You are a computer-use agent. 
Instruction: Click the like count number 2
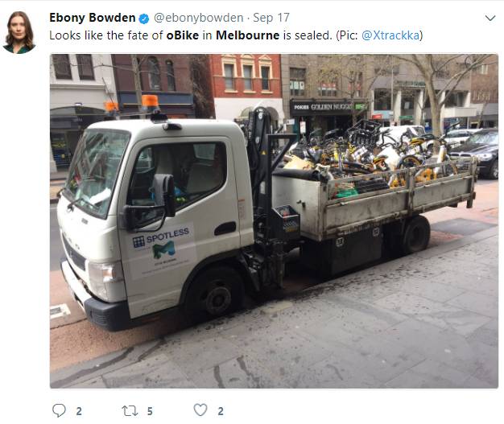[221, 411]
